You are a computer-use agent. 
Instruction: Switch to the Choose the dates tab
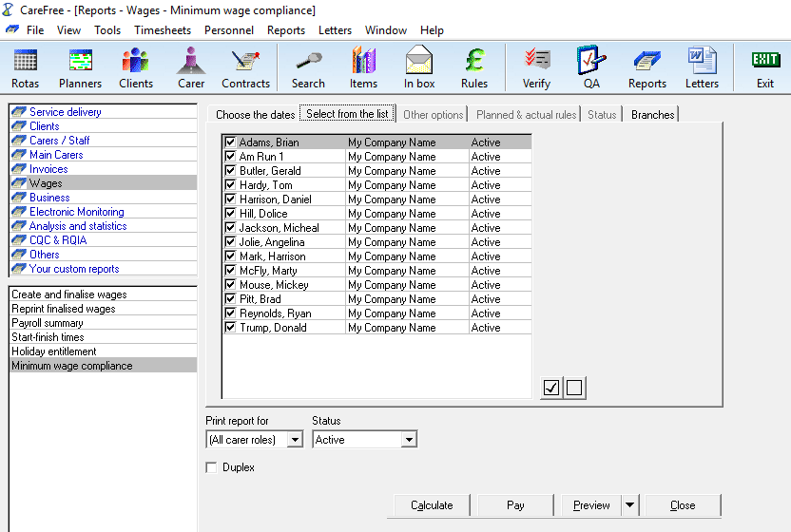[x=255, y=115]
